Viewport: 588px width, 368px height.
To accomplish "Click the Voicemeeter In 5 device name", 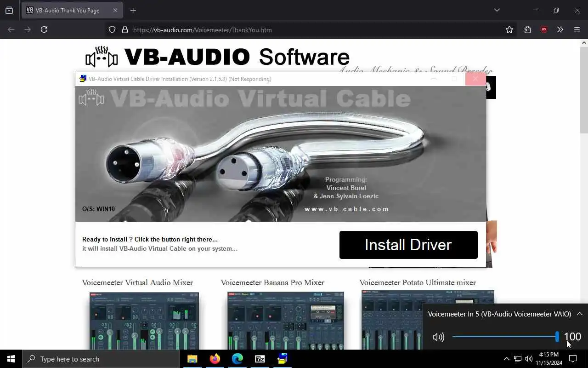I will click(x=499, y=314).
